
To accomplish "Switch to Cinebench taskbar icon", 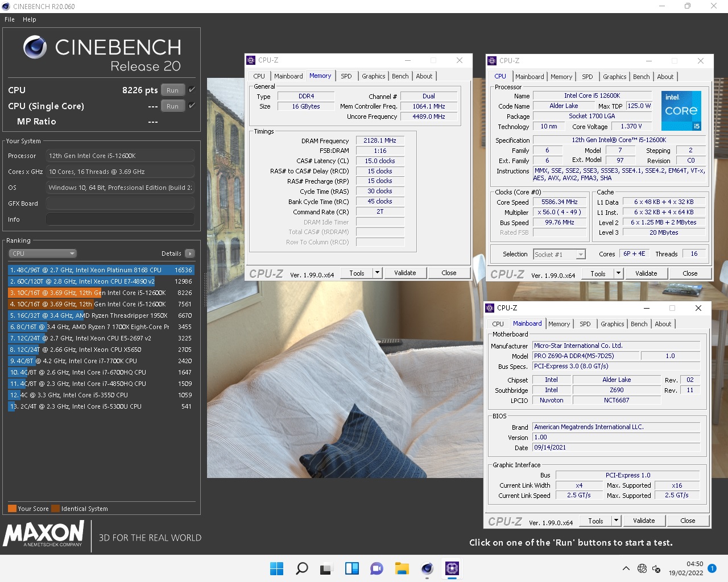I will [x=427, y=568].
